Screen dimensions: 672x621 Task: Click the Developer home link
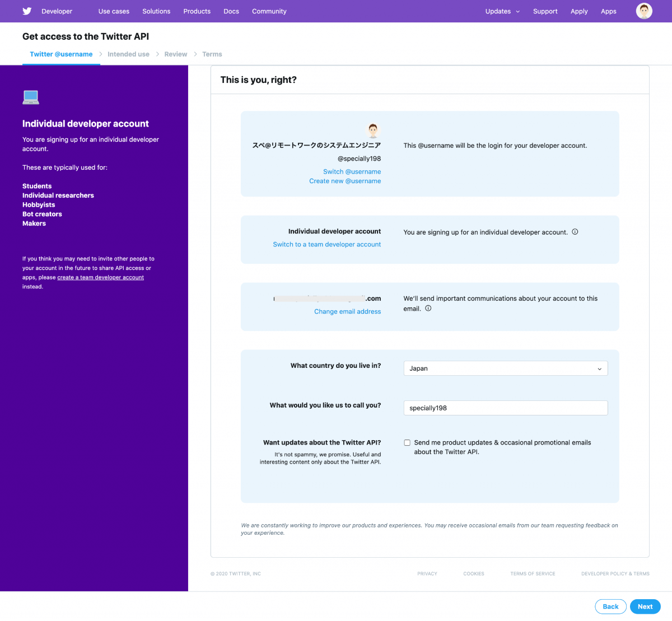click(57, 11)
